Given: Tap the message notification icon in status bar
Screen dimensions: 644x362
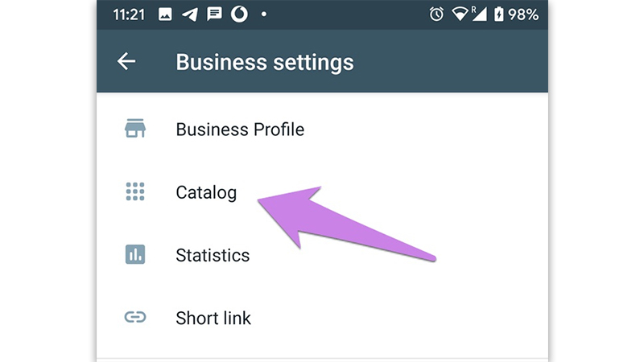Looking at the screenshot, I should (214, 14).
